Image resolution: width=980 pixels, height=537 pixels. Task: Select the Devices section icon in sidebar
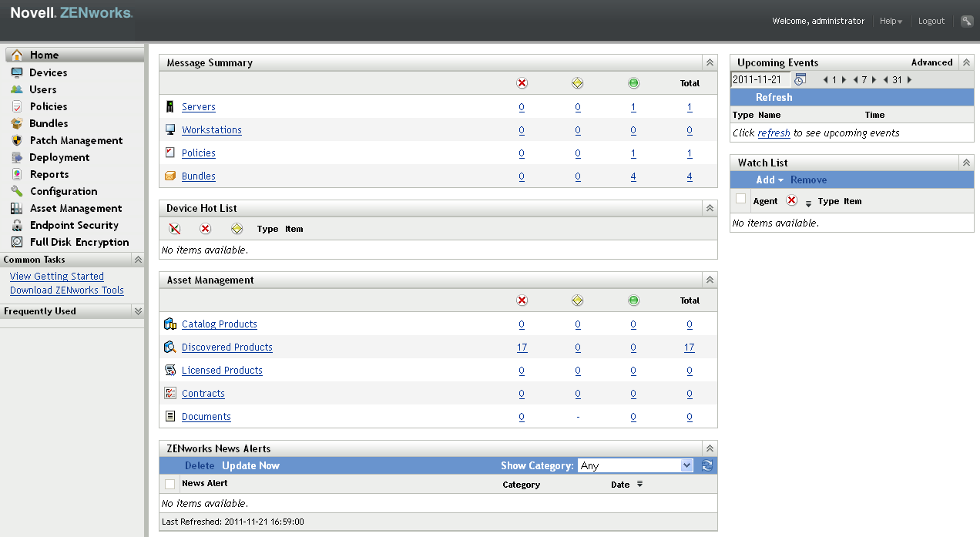click(17, 72)
